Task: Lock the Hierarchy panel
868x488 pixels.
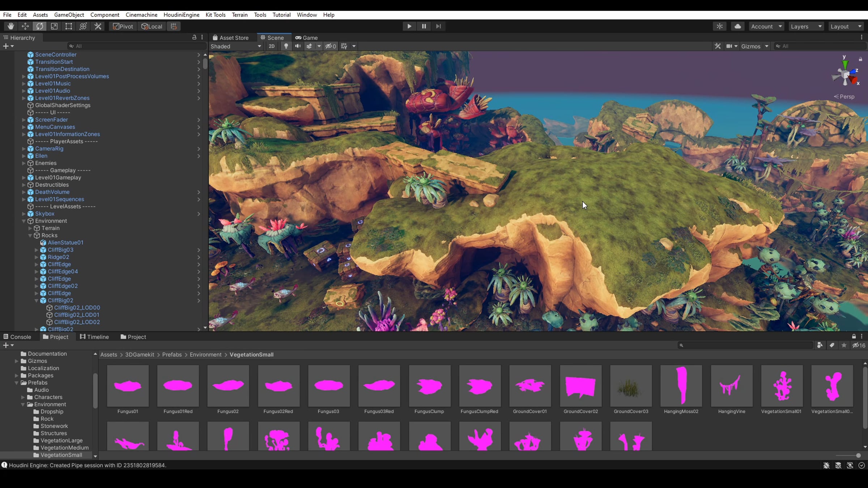Action: [194, 37]
